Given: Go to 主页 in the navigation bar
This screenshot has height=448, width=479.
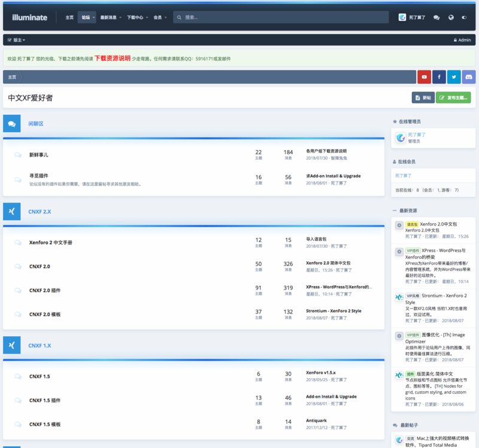Looking at the screenshot, I should [69, 17].
